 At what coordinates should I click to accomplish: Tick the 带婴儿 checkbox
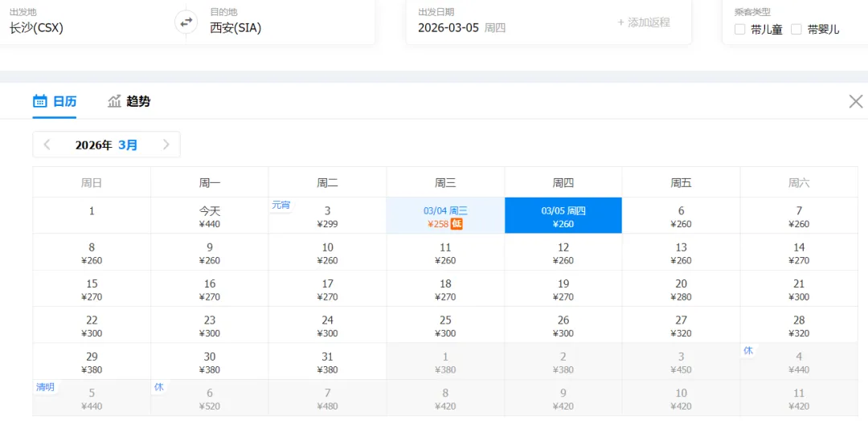click(796, 30)
